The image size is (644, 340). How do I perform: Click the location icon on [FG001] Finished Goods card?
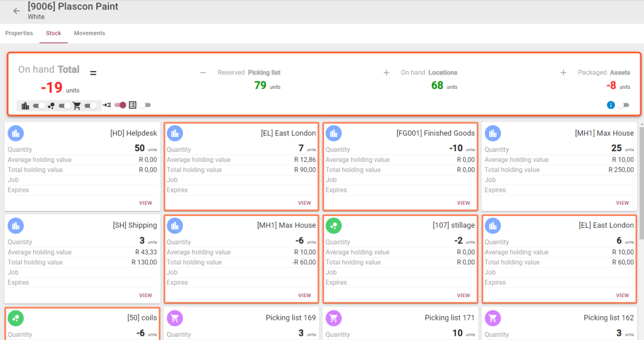tap(333, 133)
